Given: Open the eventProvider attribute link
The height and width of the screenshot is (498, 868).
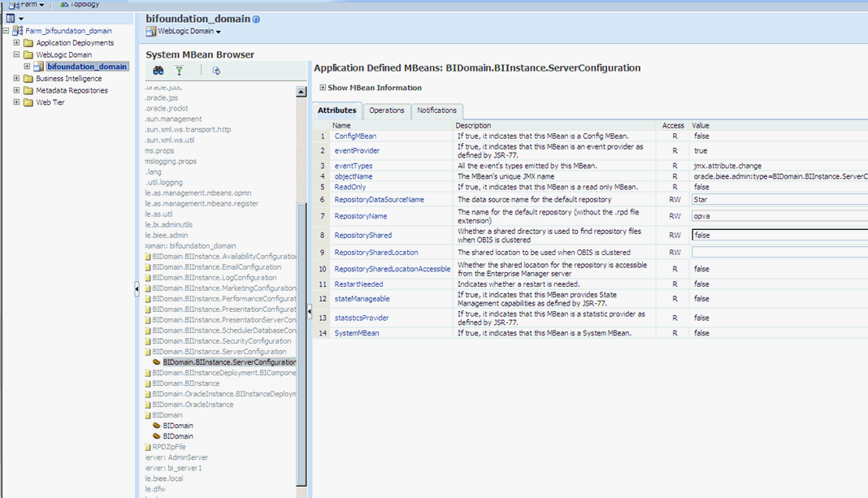Looking at the screenshot, I should (357, 150).
